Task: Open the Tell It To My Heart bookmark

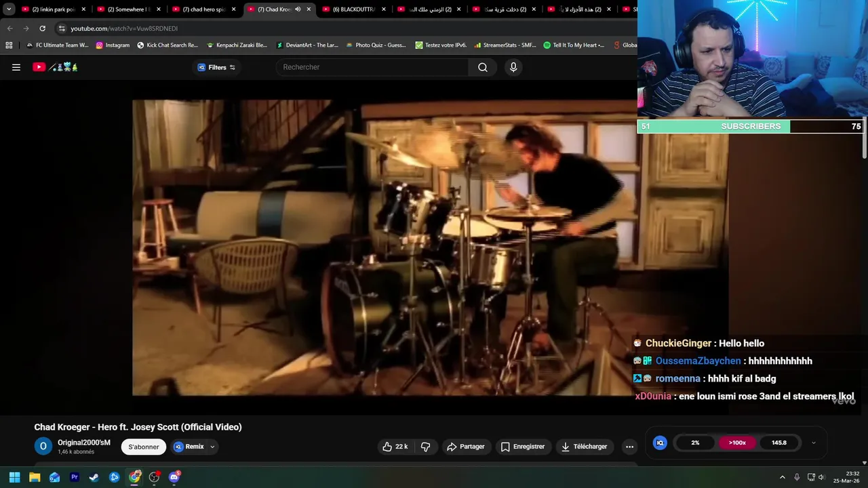Action: [x=574, y=45]
